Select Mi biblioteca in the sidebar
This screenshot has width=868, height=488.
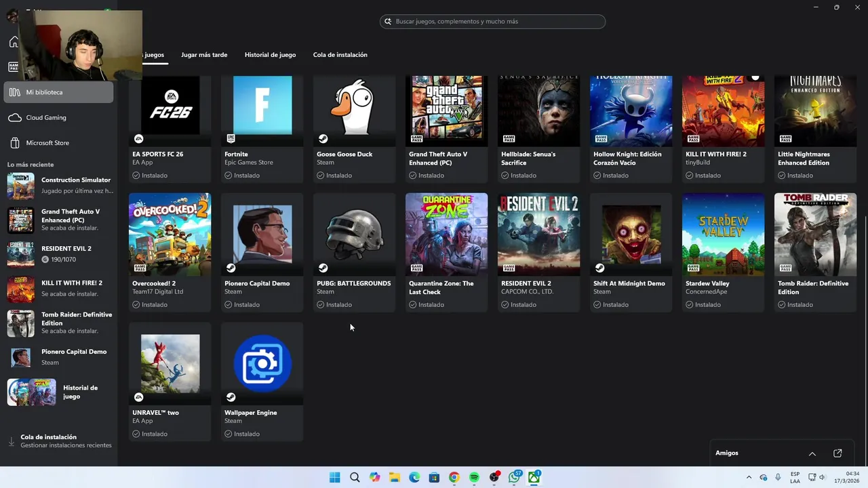tap(58, 92)
